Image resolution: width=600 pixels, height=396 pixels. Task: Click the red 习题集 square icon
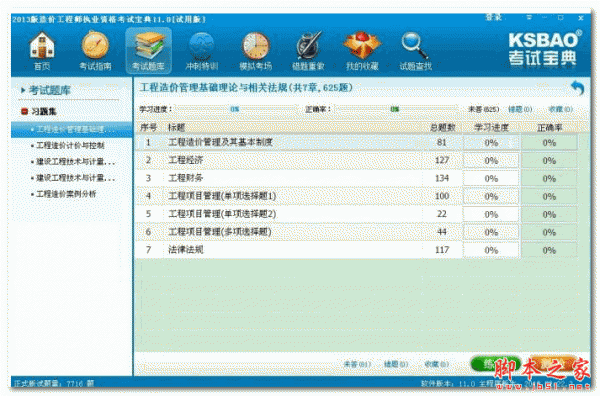[24, 111]
